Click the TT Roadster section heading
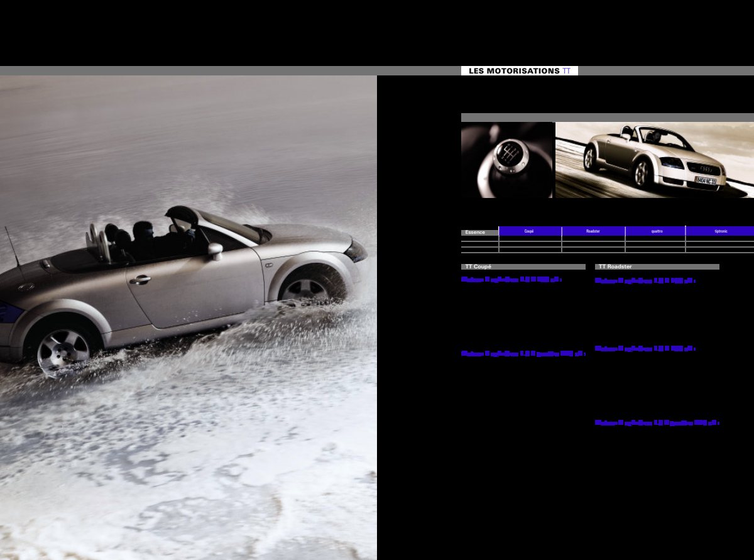Image resolution: width=754 pixels, height=560 pixels. pyautogui.click(x=657, y=266)
